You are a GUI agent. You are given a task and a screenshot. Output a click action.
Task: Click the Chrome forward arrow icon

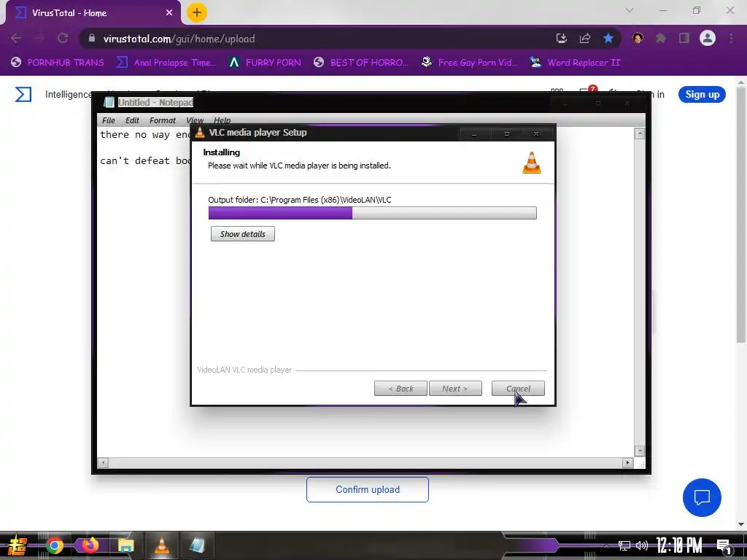(x=39, y=38)
